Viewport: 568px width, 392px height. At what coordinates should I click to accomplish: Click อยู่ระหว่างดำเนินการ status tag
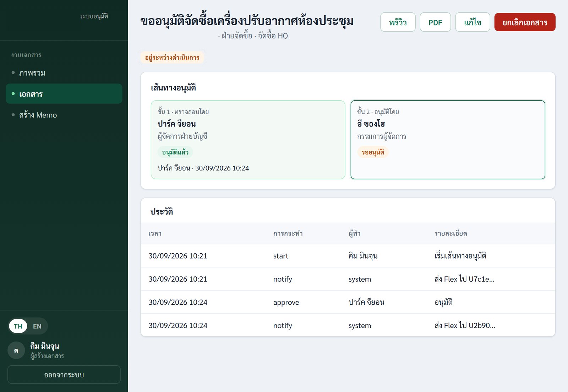tap(172, 57)
